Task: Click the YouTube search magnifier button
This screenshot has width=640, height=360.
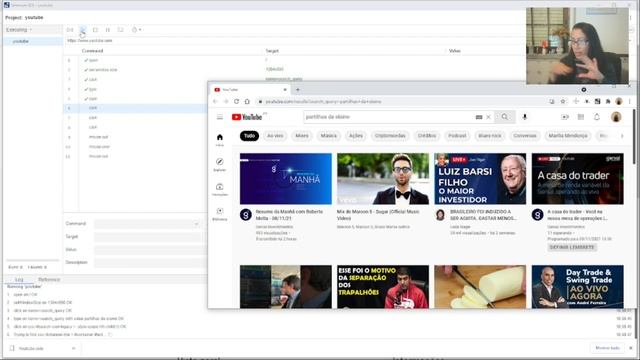Action: 505,117
